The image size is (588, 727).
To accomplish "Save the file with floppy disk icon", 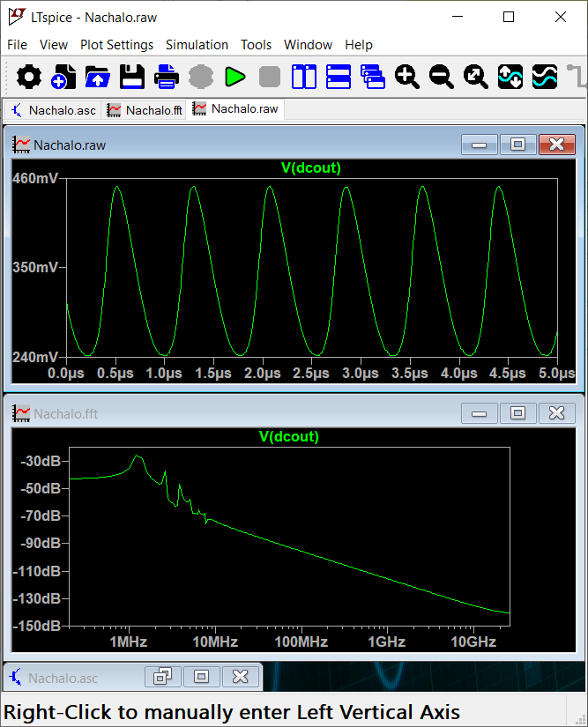I will point(132,77).
